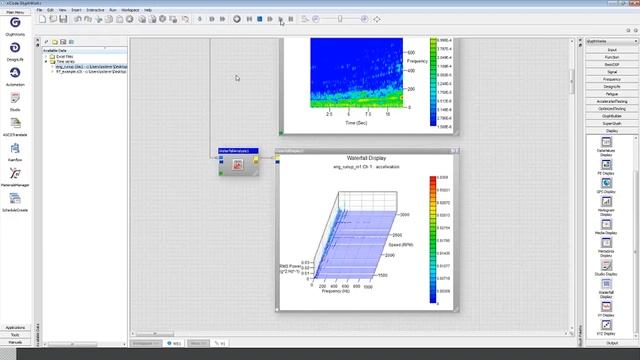
Task: Click the Manuals button in sidebar
Action: (x=16, y=342)
